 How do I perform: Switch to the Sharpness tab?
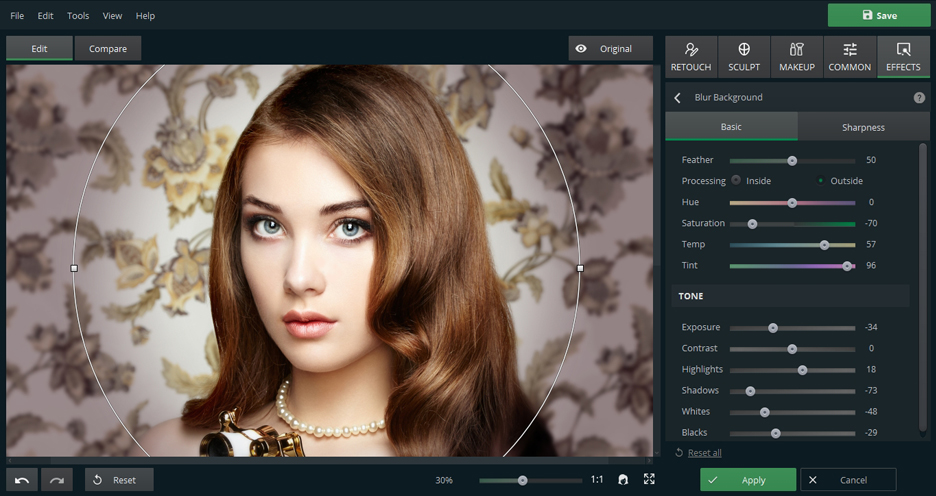pyautogui.click(x=863, y=127)
